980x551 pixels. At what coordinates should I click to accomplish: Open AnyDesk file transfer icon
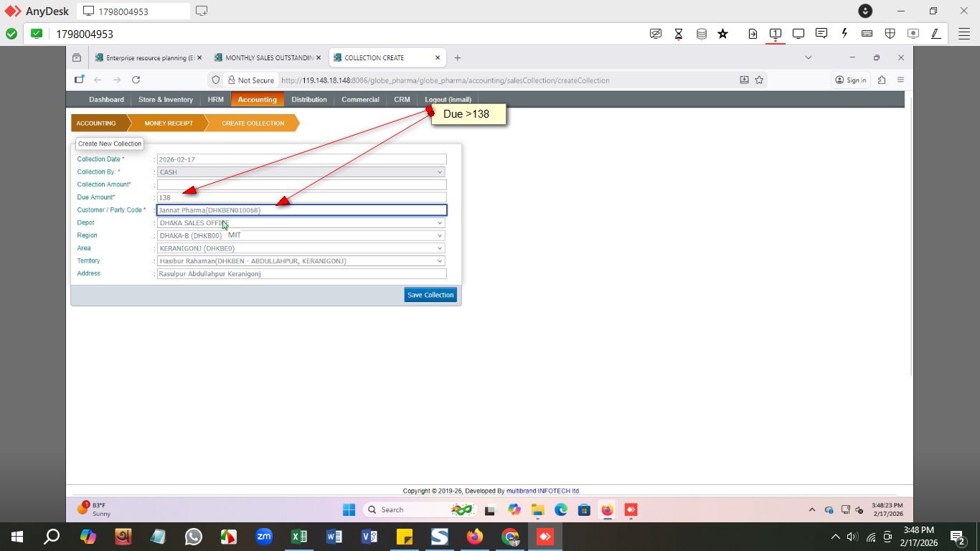tap(753, 34)
